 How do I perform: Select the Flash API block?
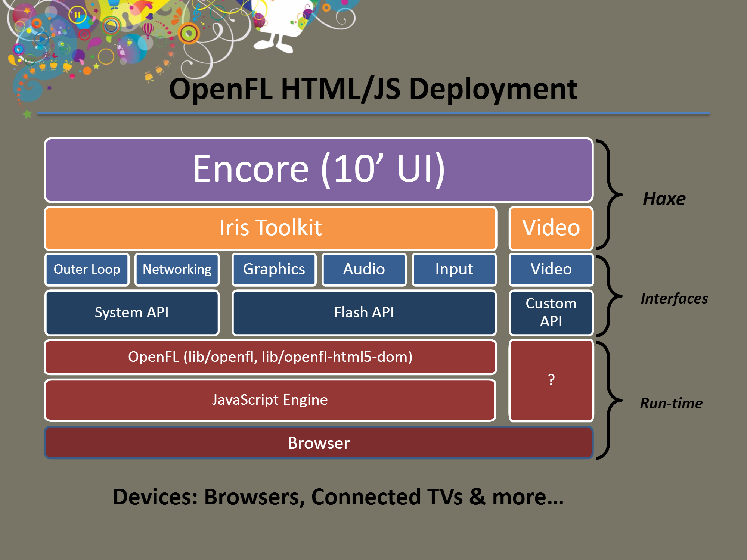pos(364,313)
